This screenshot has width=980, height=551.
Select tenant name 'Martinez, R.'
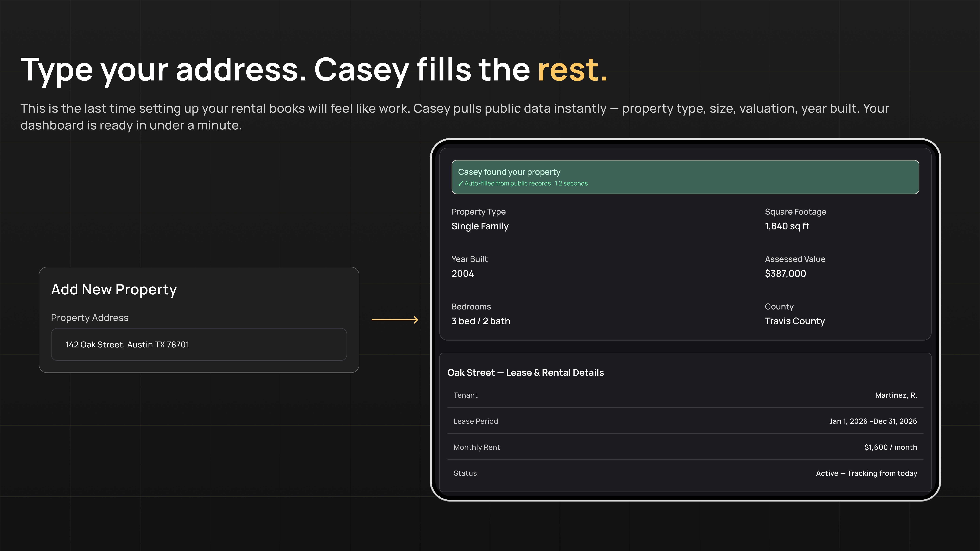(x=896, y=395)
